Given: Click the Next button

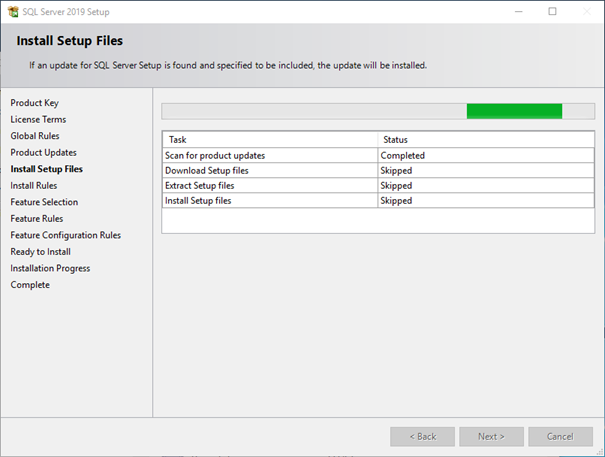Looking at the screenshot, I should 491,437.
